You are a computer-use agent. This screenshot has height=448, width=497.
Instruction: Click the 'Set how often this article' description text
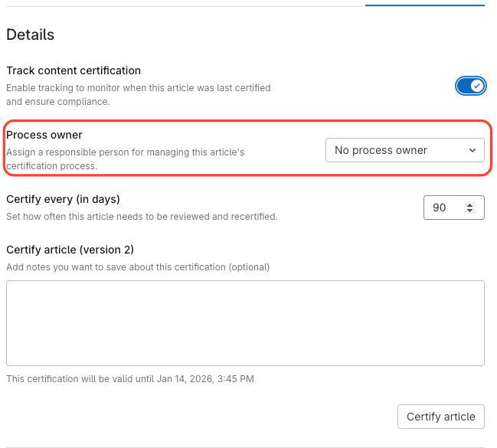pos(142,216)
